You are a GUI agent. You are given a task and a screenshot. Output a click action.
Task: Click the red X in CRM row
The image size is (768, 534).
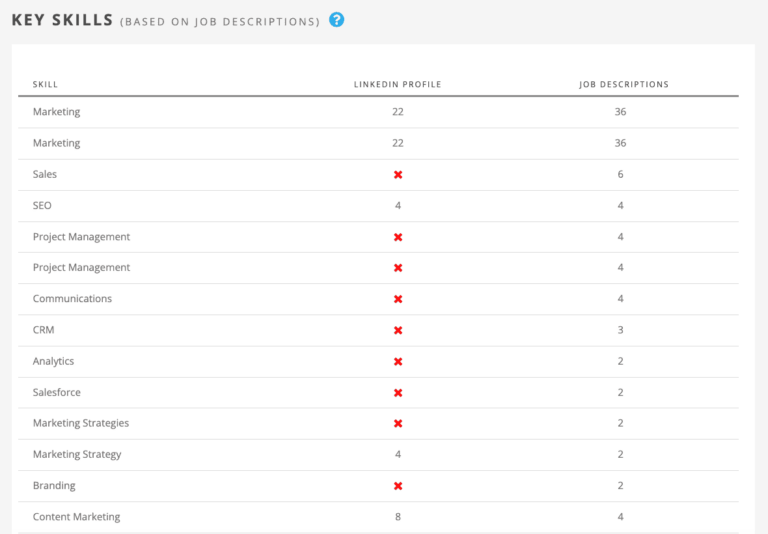tap(398, 330)
